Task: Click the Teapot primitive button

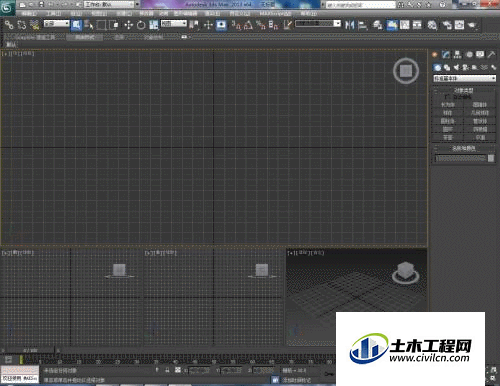Action: 448,137
